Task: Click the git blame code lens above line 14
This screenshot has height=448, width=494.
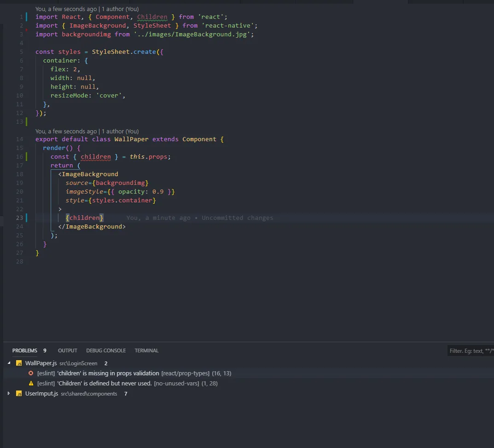Action: click(87, 131)
